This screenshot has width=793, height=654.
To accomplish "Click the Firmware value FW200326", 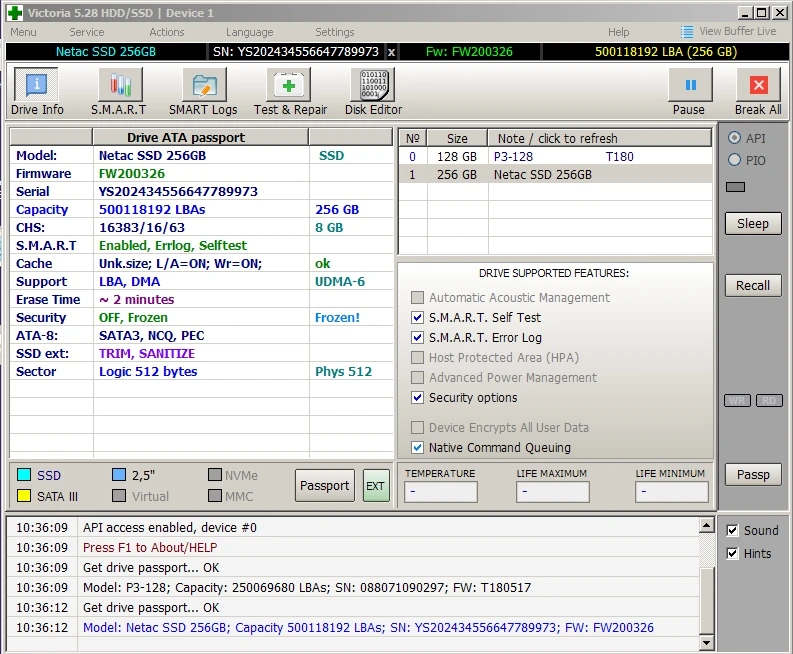I will (132, 173).
